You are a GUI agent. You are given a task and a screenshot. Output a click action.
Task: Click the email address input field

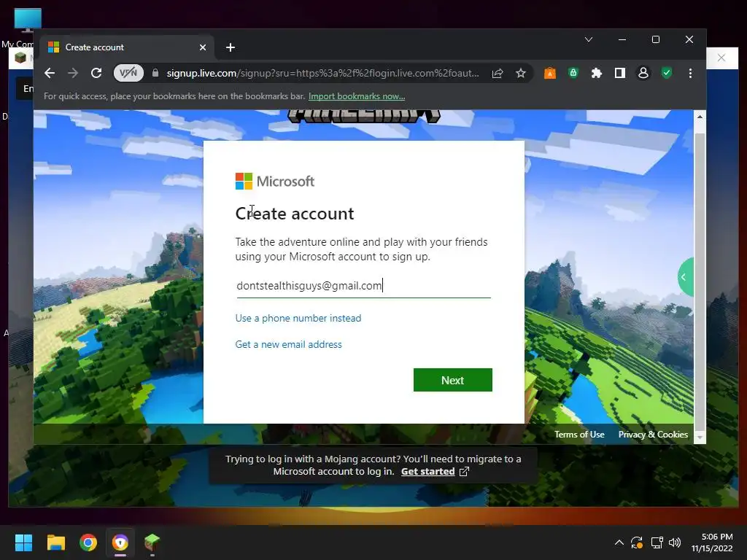(363, 286)
